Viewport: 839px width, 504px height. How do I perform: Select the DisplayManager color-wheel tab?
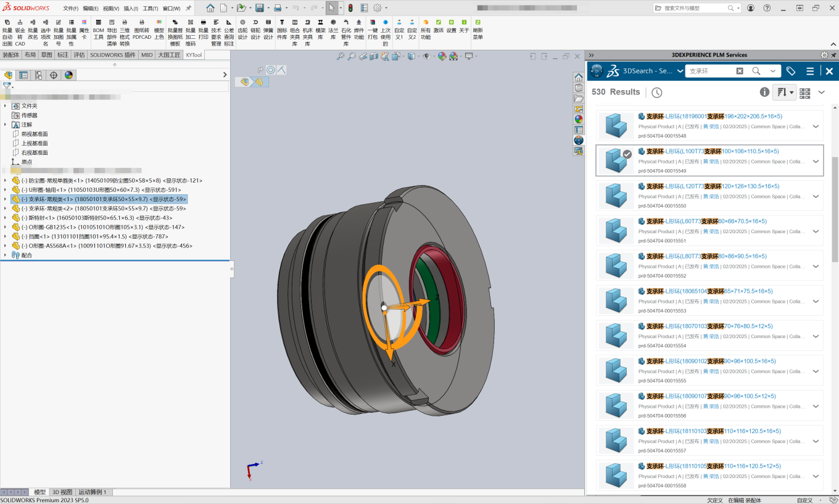[68, 75]
